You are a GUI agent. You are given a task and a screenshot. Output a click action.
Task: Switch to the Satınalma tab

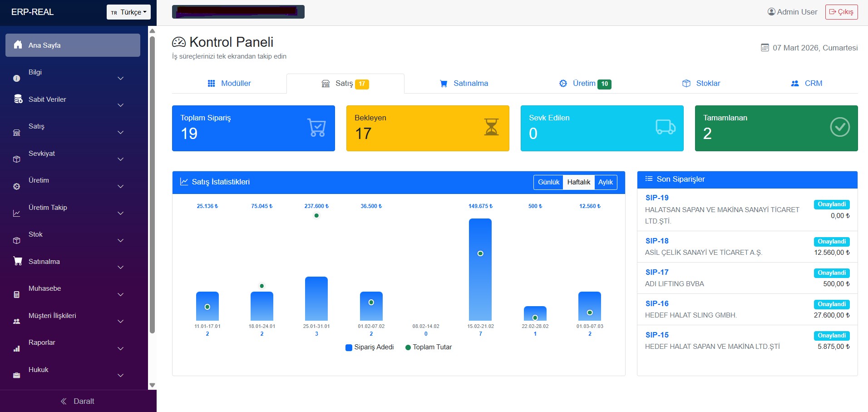pos(464,84)
